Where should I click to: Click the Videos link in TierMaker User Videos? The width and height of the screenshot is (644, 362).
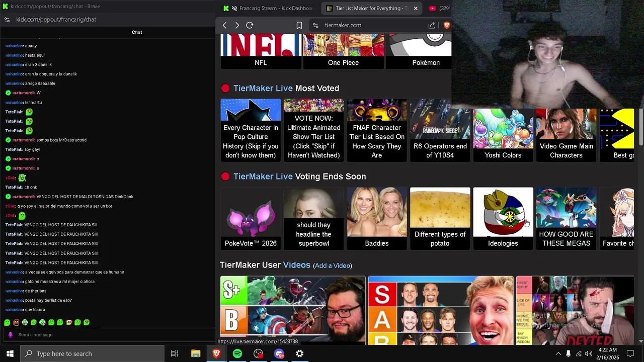[296, 265]
